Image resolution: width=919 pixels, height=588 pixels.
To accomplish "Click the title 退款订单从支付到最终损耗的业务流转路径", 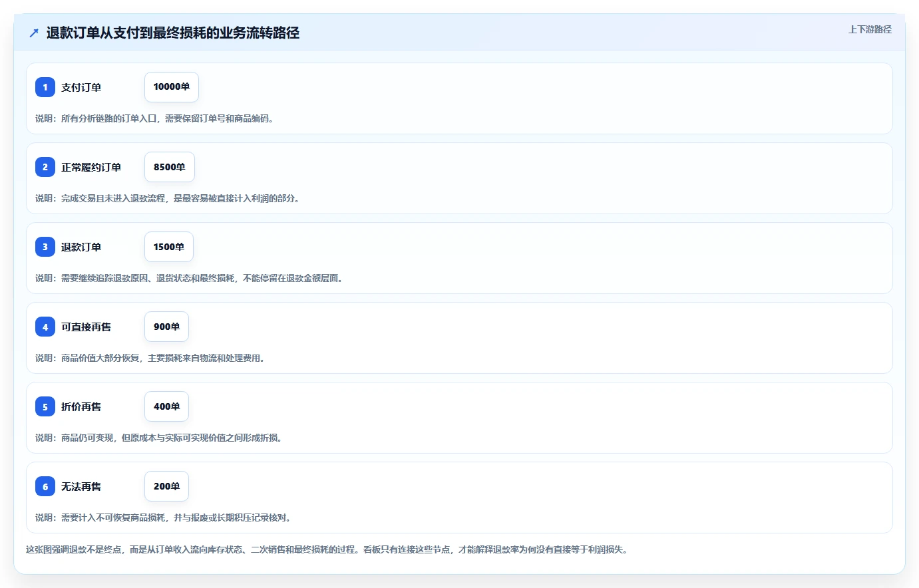I will [173, 33].
